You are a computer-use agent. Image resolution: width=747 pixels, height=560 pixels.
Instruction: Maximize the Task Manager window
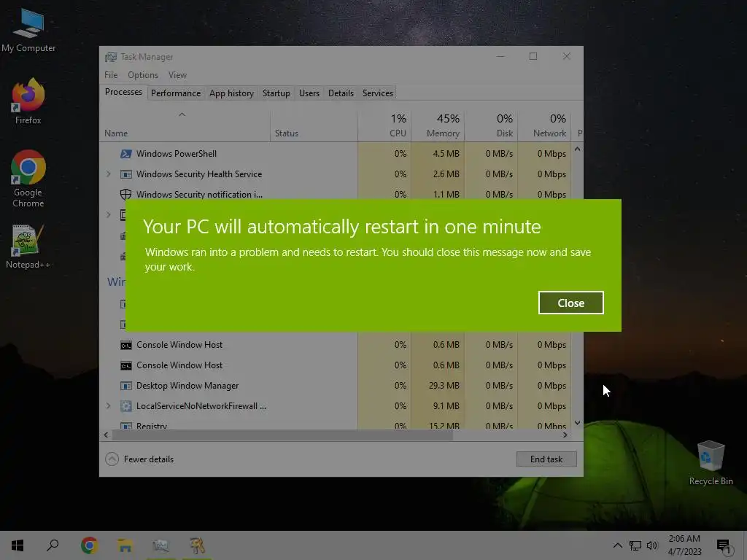[533, 56]
